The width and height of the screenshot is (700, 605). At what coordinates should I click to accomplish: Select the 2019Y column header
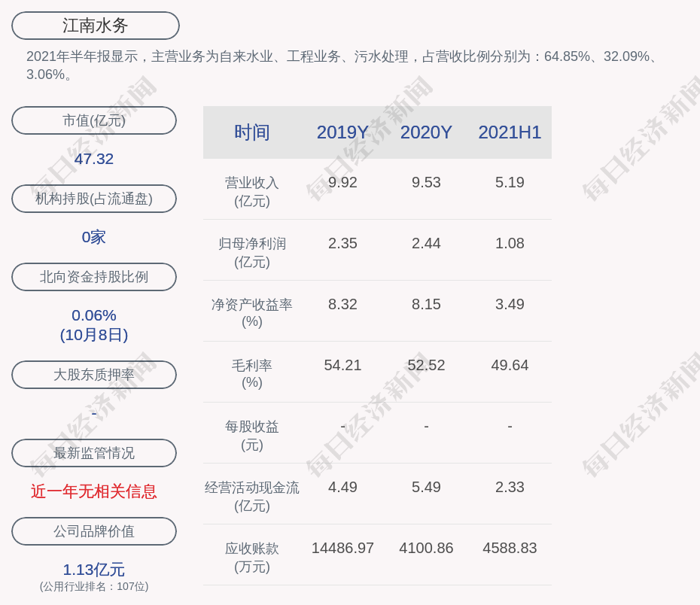[342, 132]
